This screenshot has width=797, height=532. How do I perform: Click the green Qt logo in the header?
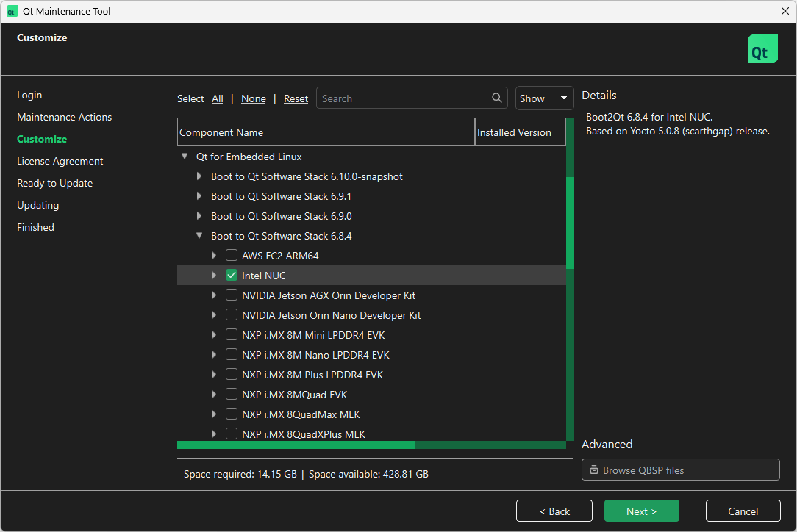pos(762,48)
